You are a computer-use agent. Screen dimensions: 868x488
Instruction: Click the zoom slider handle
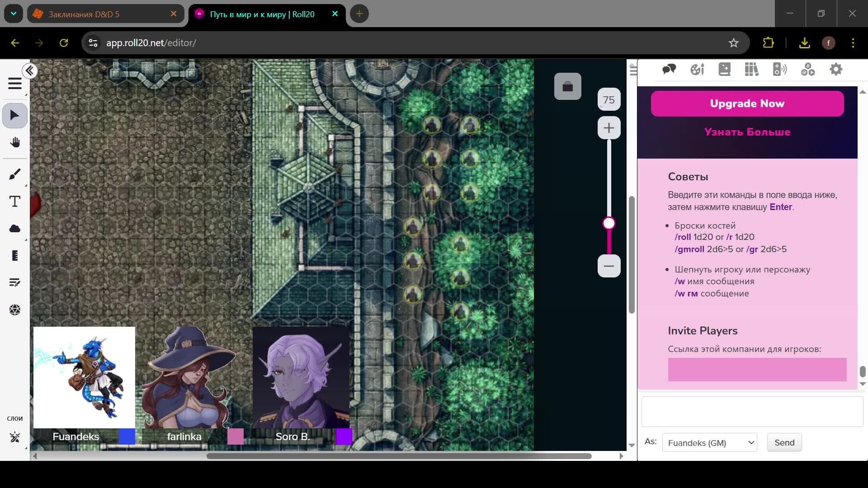(x=609, y=224)
